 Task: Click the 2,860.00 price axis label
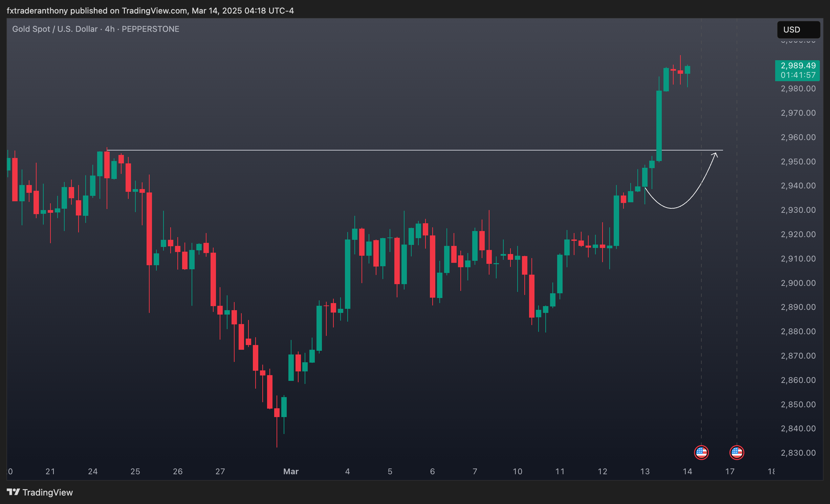(x=798, y=380)
